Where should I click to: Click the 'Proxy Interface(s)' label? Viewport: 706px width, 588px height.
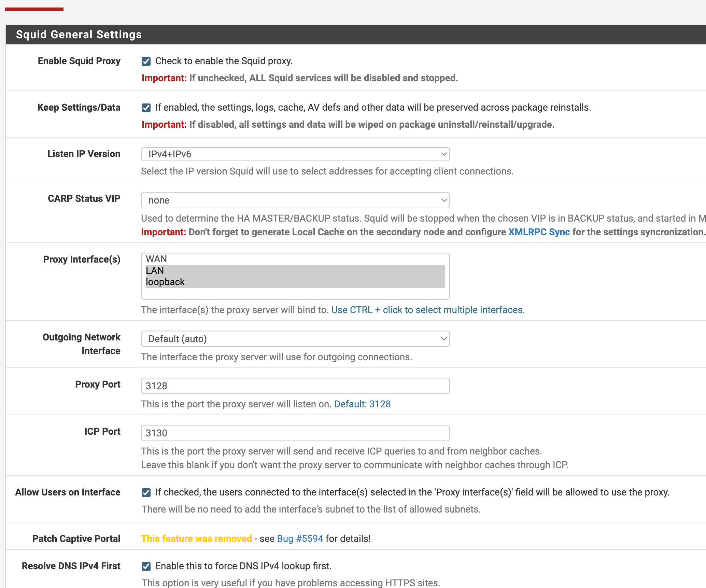tap(82, 260)
